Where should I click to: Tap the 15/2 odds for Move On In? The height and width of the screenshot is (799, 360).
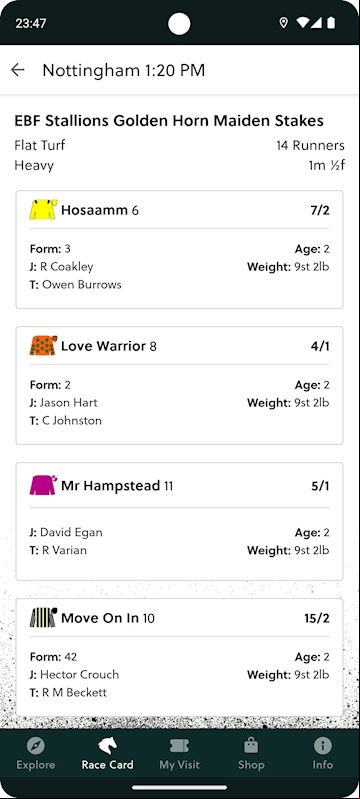317,619
